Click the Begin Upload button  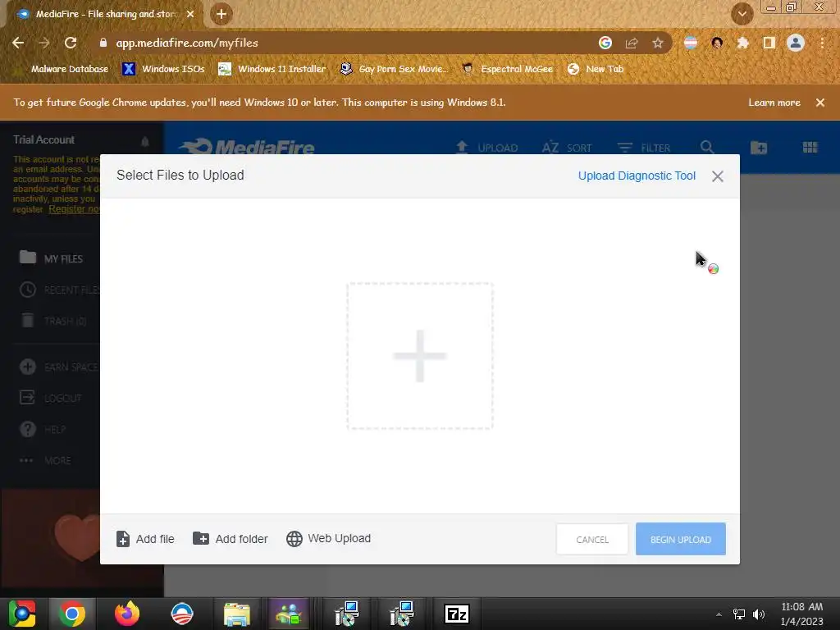click(x=680, y=539)
